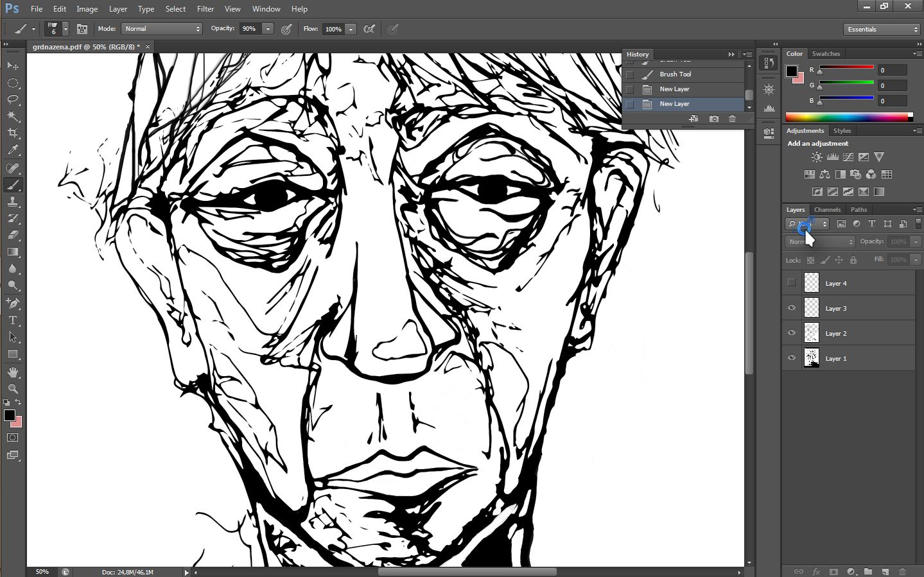Viewport: 924px width, 577px height.
Task: Open the layer blend mode dropdown
Action: (x=821, y=242)
